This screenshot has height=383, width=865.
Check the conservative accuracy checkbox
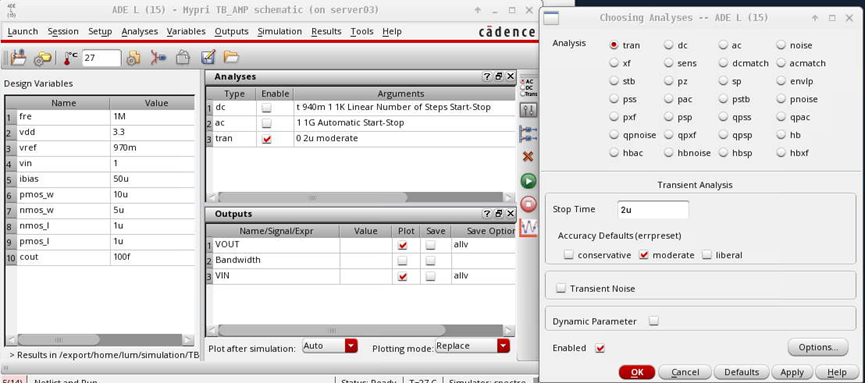(569, 255)
